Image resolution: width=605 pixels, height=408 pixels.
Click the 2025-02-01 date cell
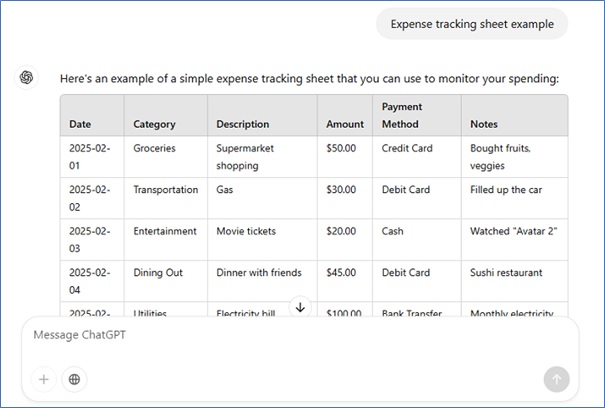pos(90,156)
